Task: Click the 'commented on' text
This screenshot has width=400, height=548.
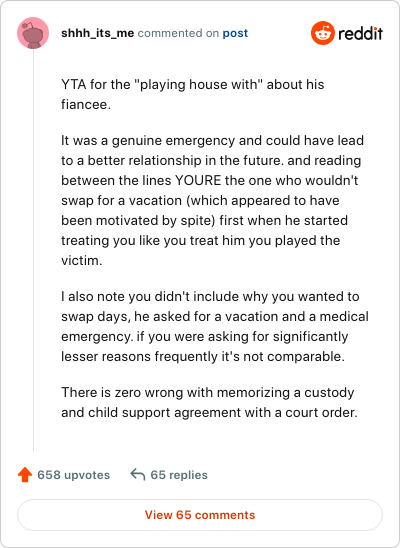Action: click(178, 33)
